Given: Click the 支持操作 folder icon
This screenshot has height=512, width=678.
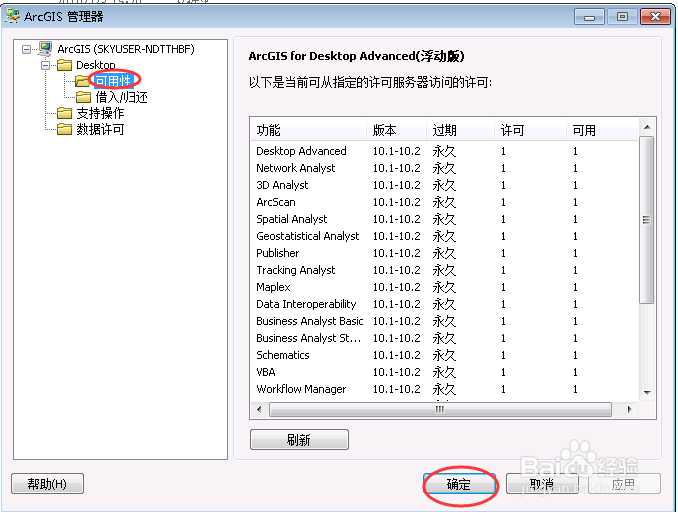Looking at the screenshot, I should point(64,113).
